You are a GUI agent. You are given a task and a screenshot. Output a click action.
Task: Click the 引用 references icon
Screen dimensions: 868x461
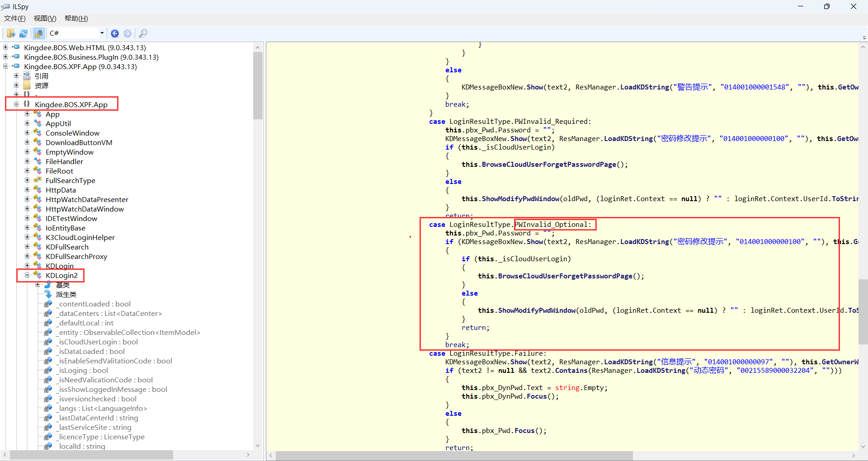pyautogui.click(x=27, y=75)
